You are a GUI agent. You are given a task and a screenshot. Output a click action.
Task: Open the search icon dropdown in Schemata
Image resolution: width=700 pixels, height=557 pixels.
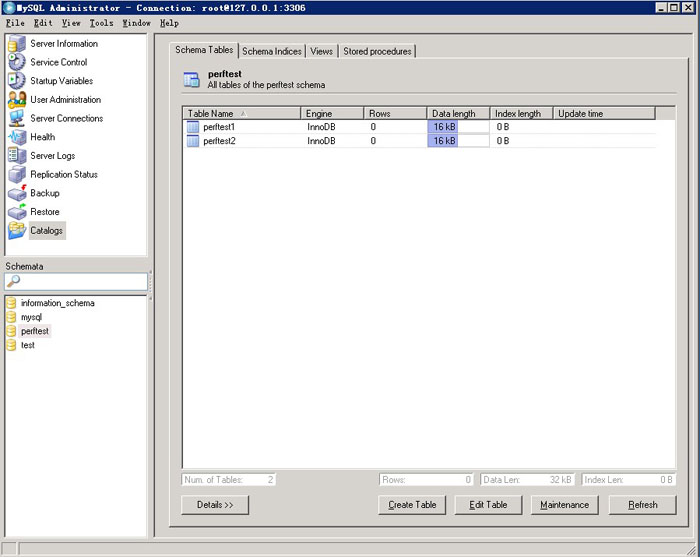[x=14, y=283]
